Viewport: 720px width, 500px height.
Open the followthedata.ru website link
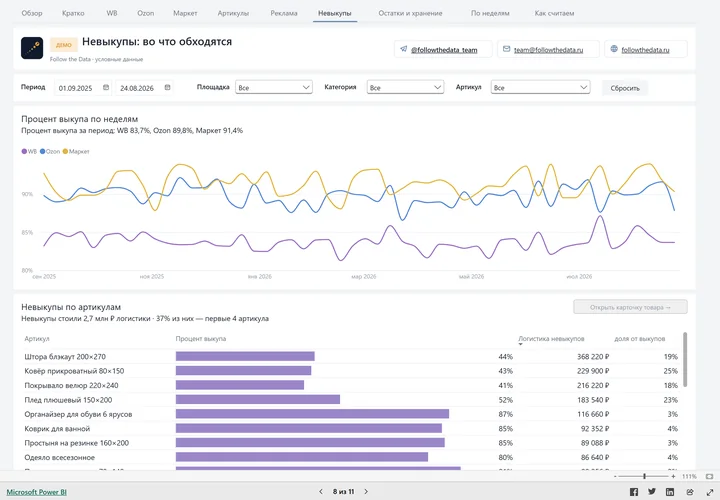645,50
